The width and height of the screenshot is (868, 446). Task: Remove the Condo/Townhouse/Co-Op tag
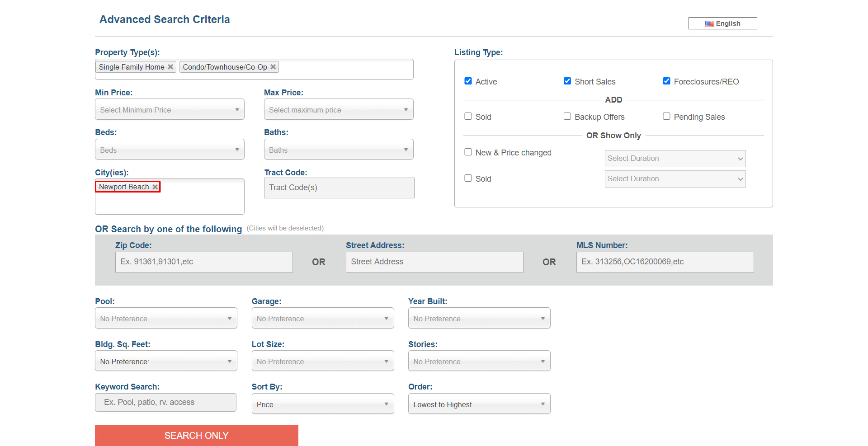coord(273,67)
